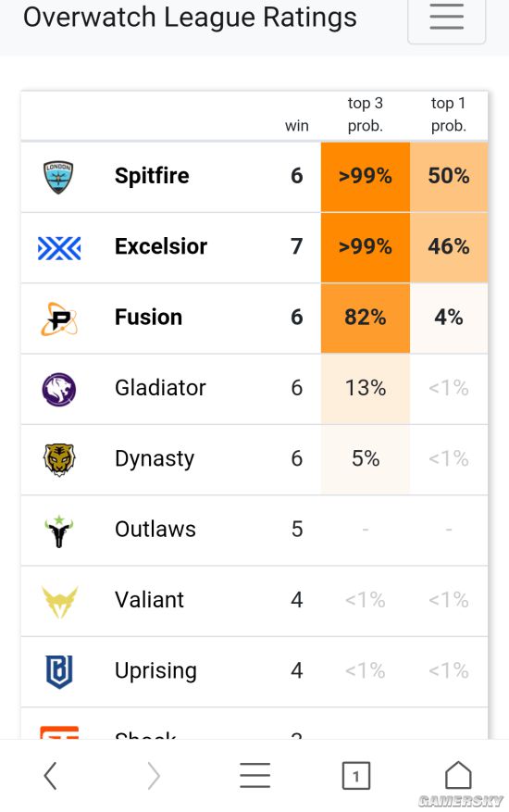Open the hamburger menu at top right

click(x=446, y=19)
